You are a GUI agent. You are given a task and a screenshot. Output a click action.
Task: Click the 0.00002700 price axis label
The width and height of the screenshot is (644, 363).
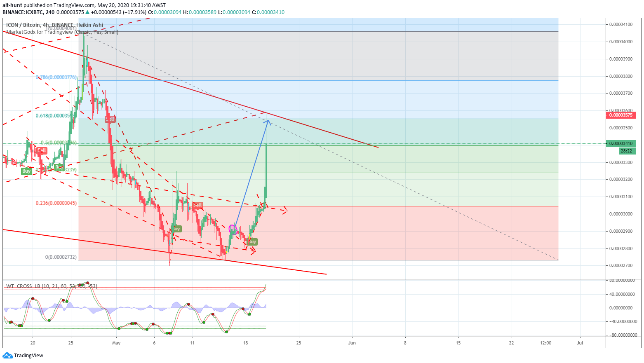pyautogui.click(x=621, y=265)
